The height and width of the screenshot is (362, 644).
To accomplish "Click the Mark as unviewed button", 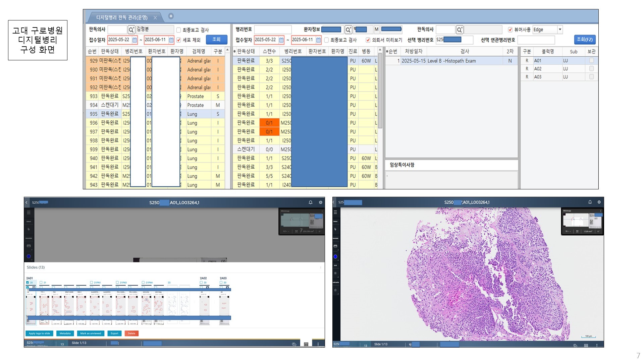I will (91, 334).
